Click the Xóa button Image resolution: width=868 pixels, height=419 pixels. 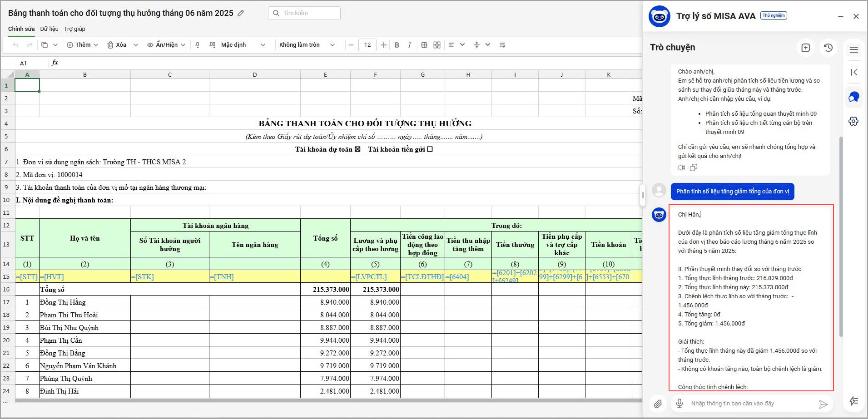[117, 45]
